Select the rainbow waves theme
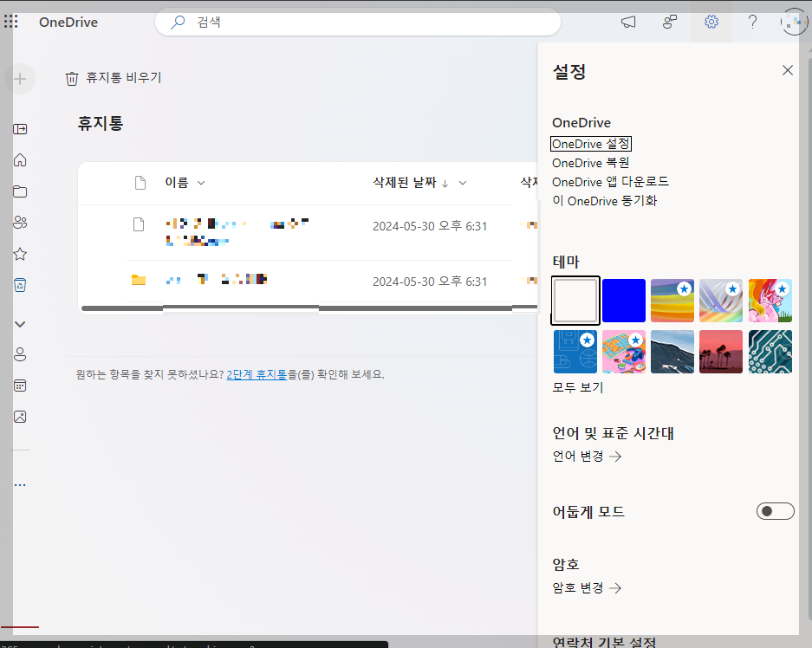812x648 pixels. pos(672,301)
